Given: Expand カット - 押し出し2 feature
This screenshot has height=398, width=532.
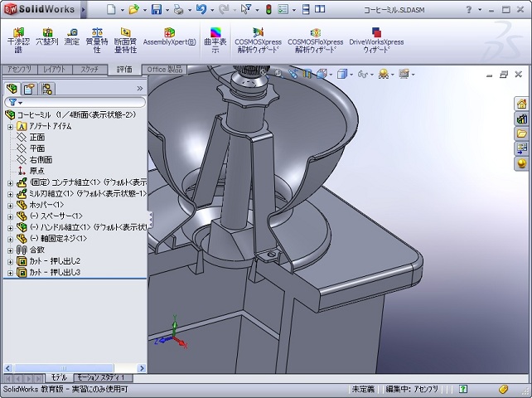Looking at the screenshot, I should point(10,262).
